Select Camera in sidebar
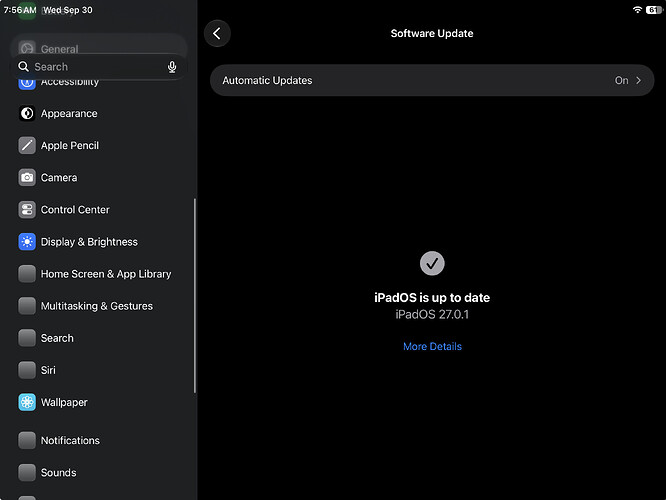 (x=59, y=178)
